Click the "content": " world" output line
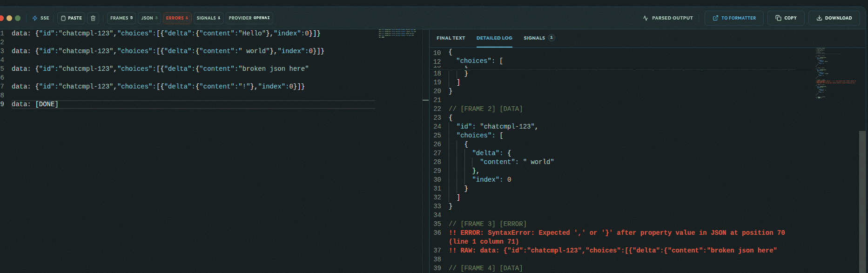Image resolution: width=868 pixels, height=273 pixels. (517, 162)
